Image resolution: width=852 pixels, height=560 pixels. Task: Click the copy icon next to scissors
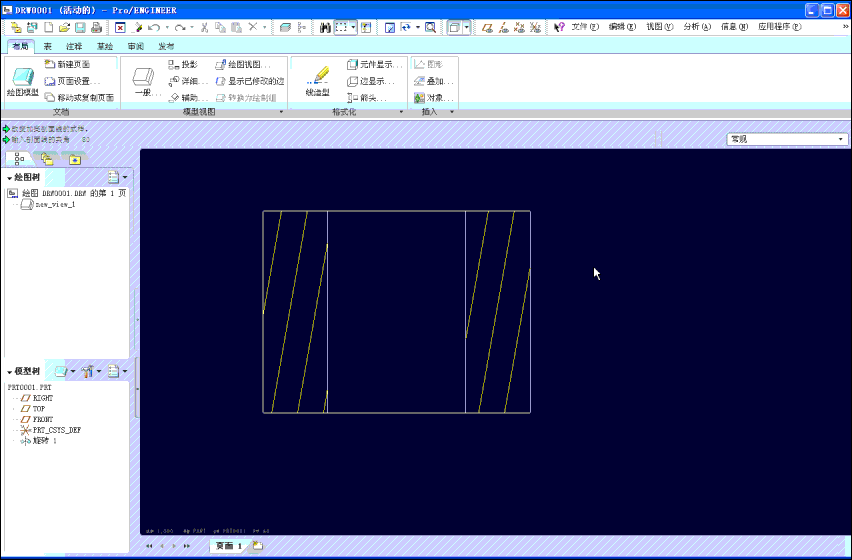[220, 27]
